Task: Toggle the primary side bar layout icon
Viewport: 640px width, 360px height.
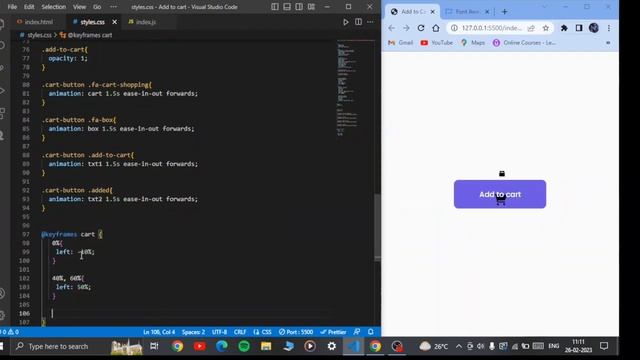Action: tap(275, 7)
